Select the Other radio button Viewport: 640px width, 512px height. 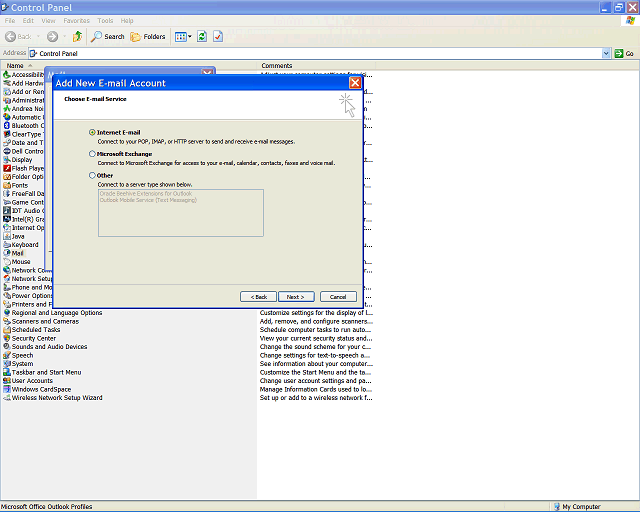[x=92, y=175]
